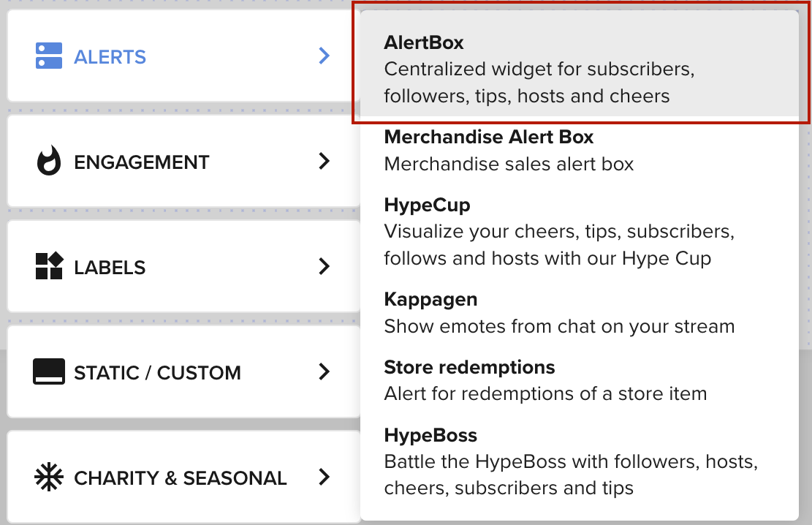
Task: Click the Labels shapes icon
Action: point(49,266)
